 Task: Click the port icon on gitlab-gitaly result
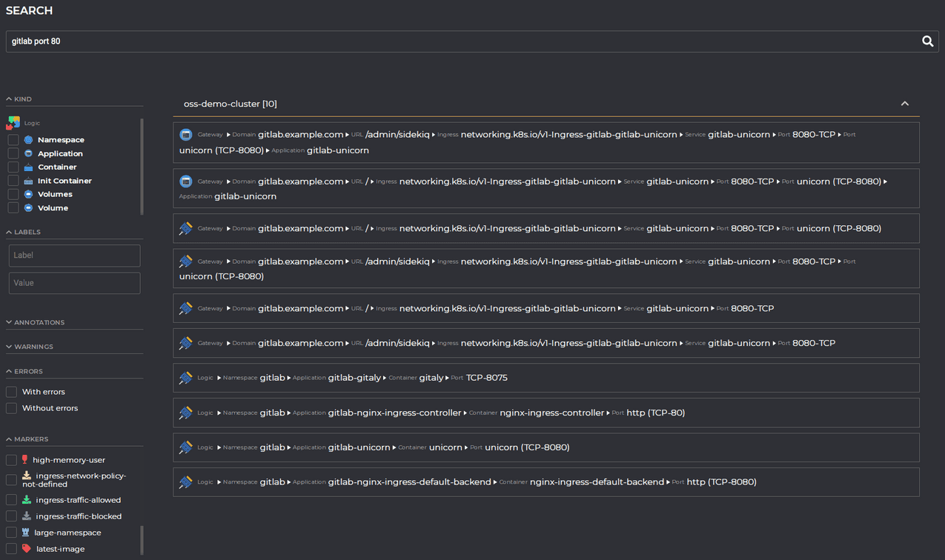point(185,378)
